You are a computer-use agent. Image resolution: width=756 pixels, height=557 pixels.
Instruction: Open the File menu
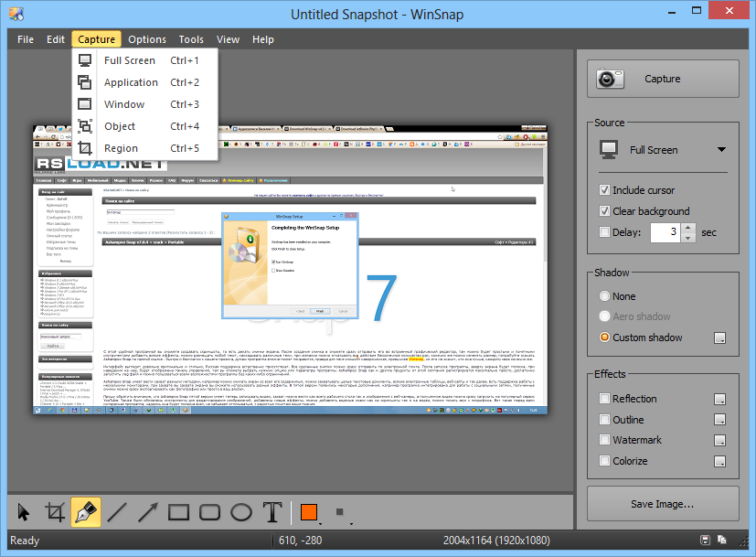[26, 39]
